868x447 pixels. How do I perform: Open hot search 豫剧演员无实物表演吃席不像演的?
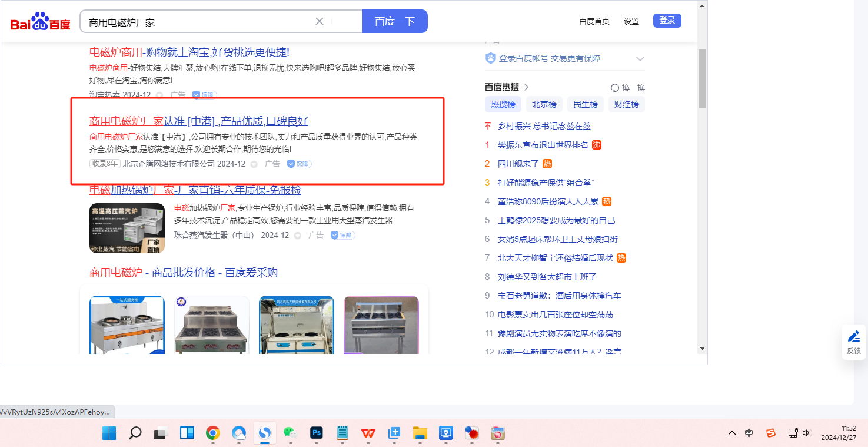[560, 333]
